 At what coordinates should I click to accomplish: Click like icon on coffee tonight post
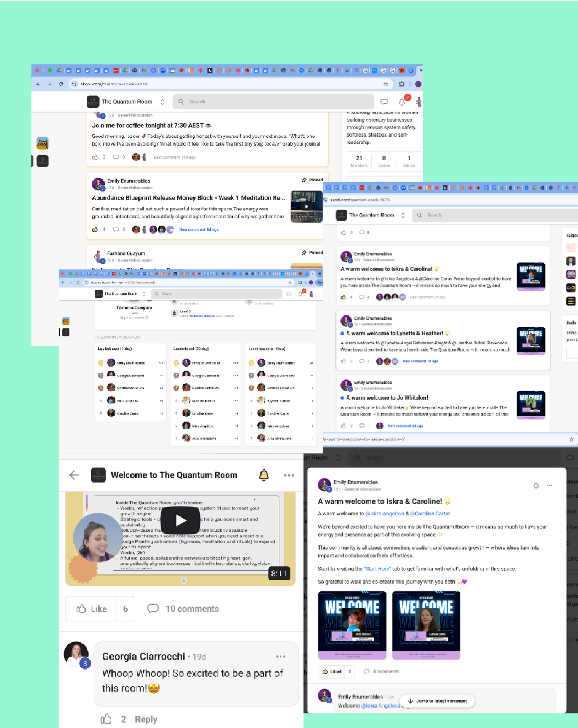tap(95, 157)
